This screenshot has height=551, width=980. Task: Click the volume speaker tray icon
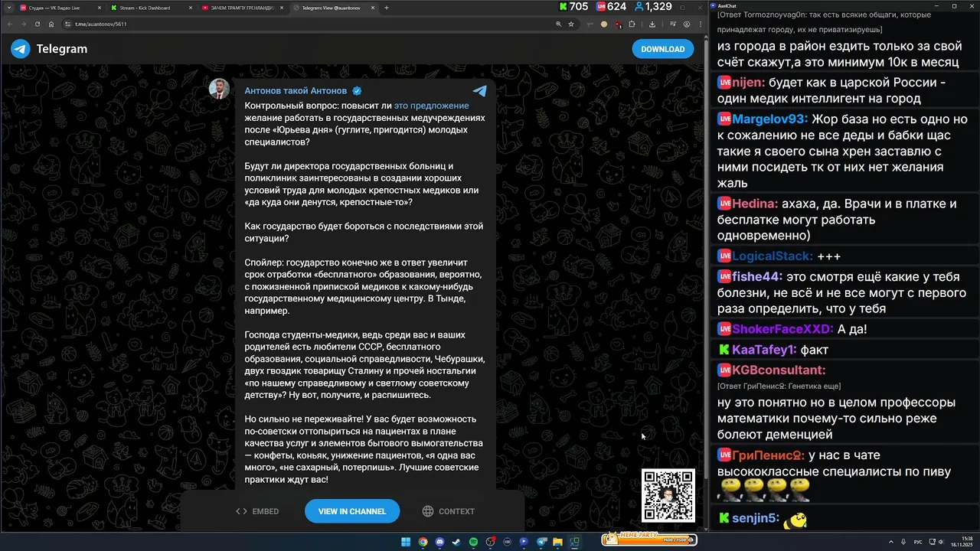[939, 542]
